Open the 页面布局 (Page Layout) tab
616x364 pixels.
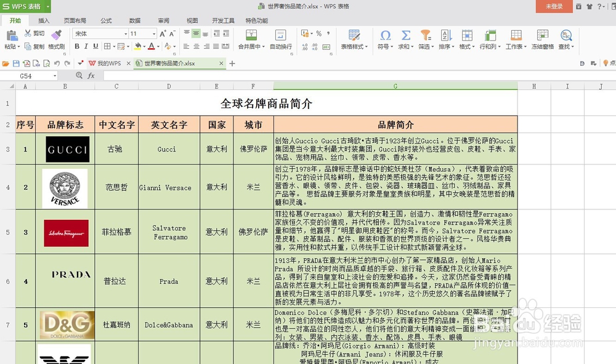(75, 20)
